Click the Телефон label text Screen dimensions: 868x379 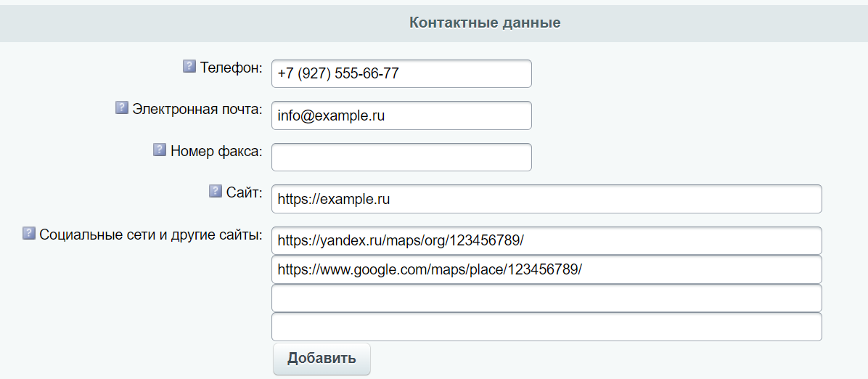pos(232,68)
